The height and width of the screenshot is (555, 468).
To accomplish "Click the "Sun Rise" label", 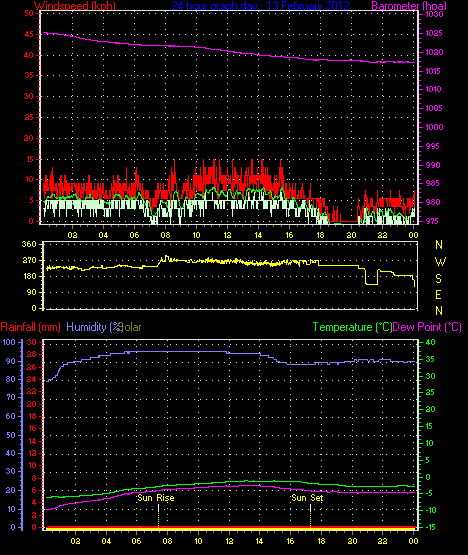I will [x=156, y=498].
